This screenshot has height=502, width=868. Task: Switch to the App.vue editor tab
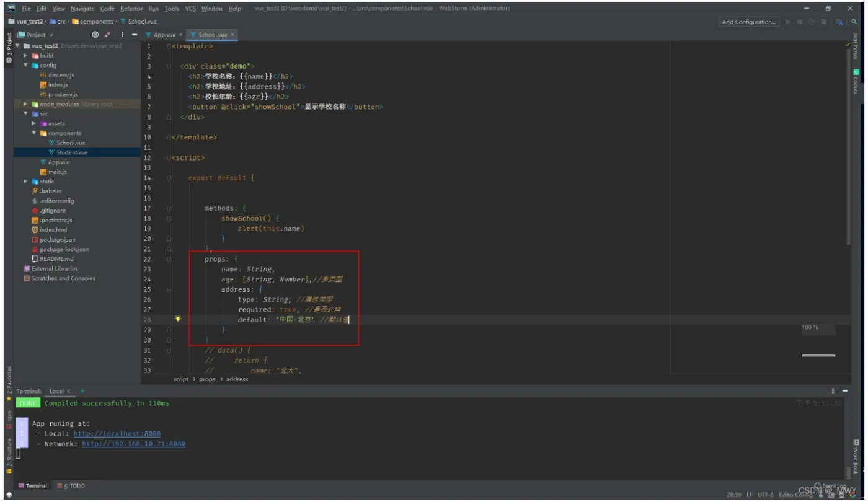(x=163, y=35)
